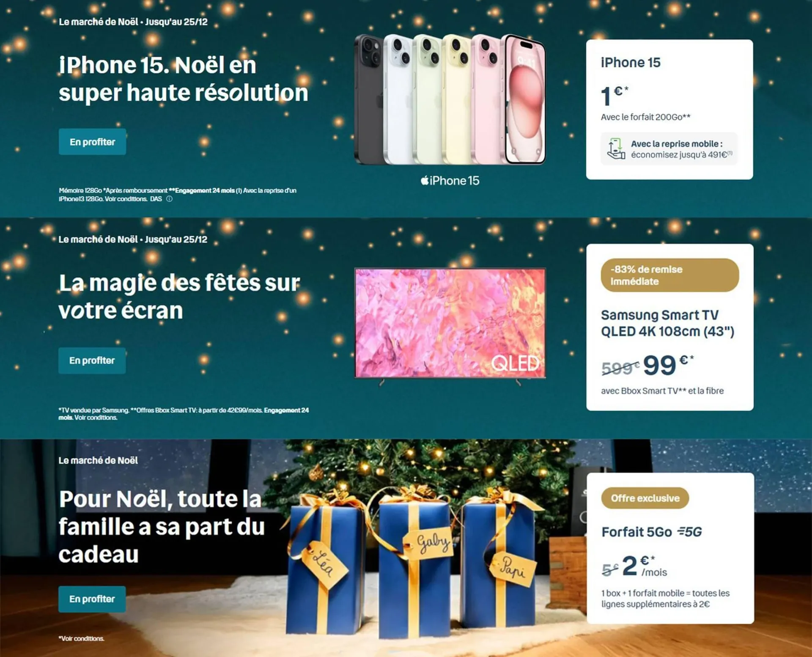812x657 pixels.
Task: Click the mobile trade-in phone icon
Action: pos(616,148)
